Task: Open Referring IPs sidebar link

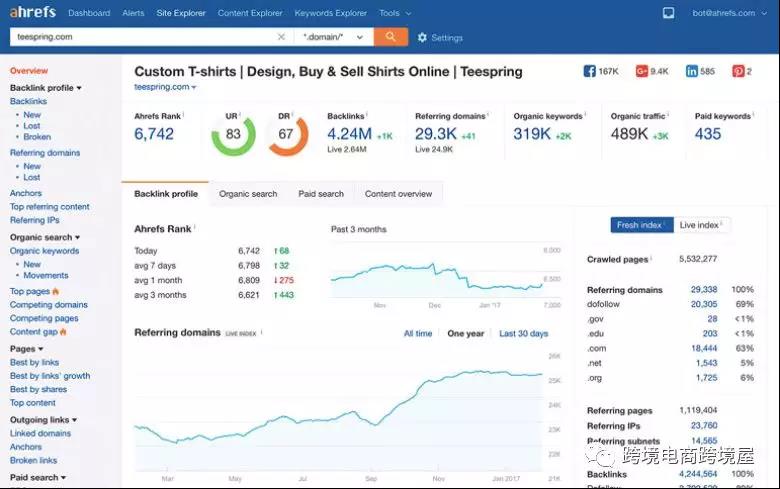Action: pyautogui.click(x=34, y=220)
